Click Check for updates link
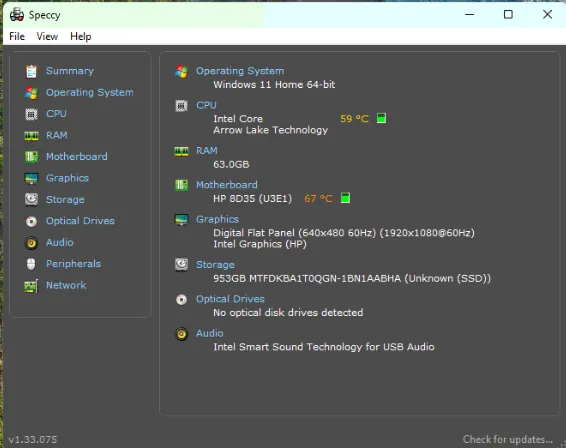 point(508,439)
